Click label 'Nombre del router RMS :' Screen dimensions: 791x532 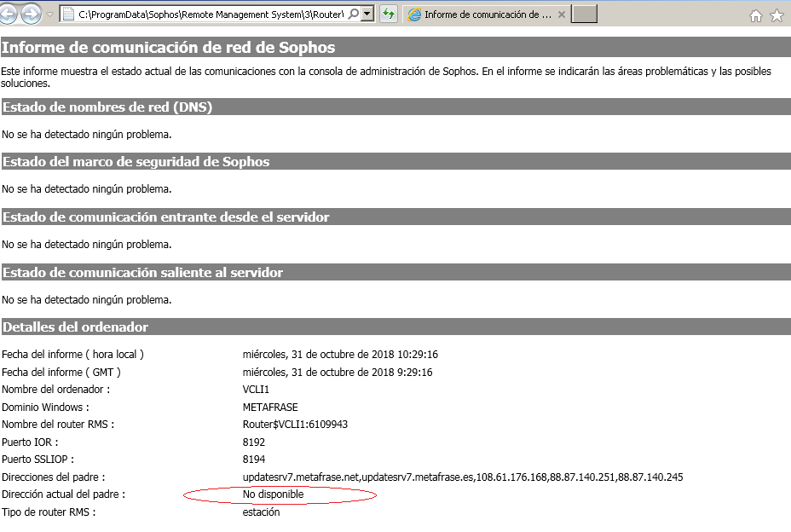58,425
